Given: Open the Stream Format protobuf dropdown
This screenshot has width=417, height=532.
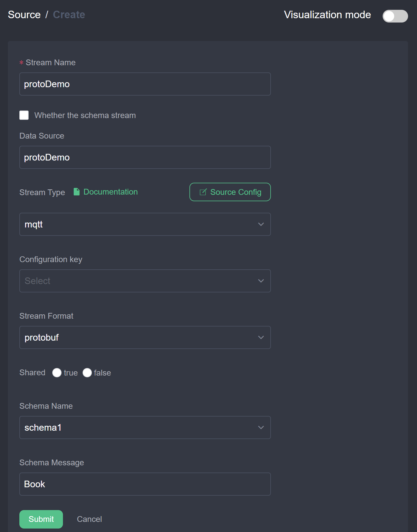Looking at the screenshot, I should pos(145,337).
